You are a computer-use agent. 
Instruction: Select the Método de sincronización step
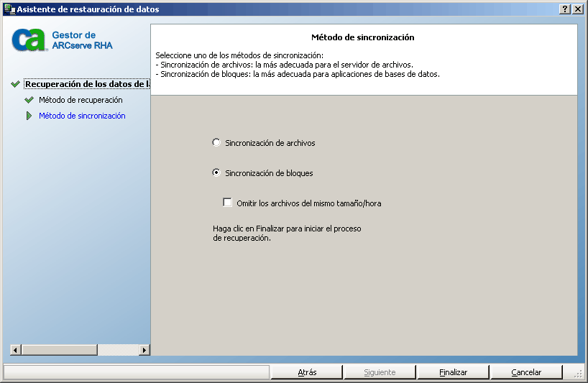[82, 116]
